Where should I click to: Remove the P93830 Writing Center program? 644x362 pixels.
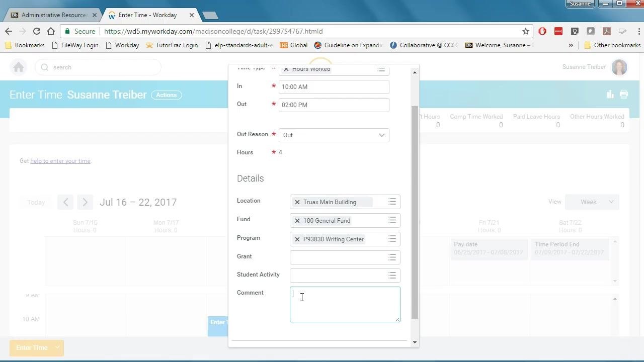pyautogui.click(x=297, y=239)
